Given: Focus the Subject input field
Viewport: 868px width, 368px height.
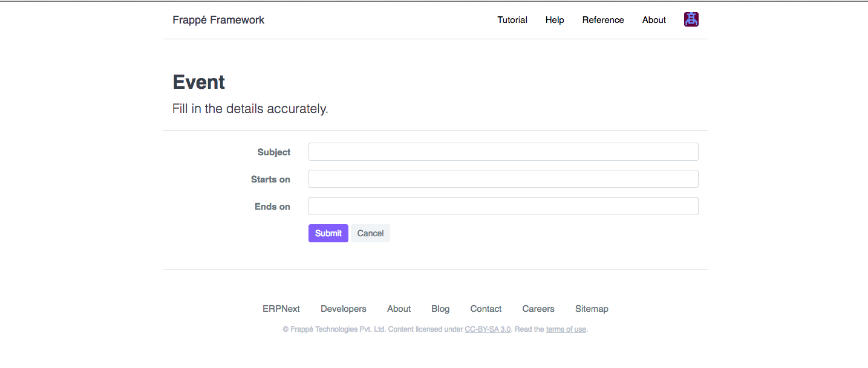Looking at the screenshot, I should coord(503,152).
